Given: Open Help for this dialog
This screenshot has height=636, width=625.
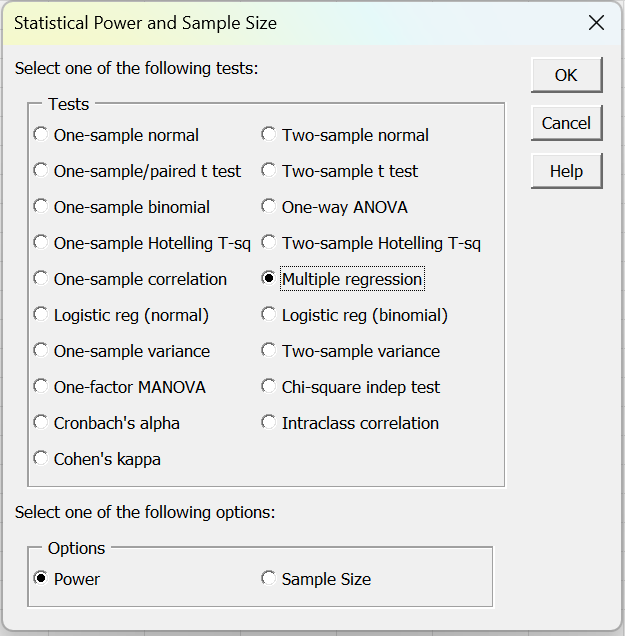Looking at the screenshot, I should (x=566, y=171).
